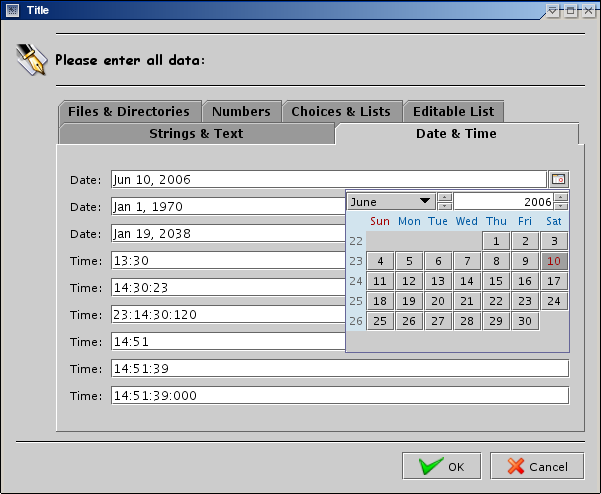Click the Date field showing Jun 10, 2006
The height and width of the screenshot is (494, 601).
pyautogui.click(x=328, y=180)
